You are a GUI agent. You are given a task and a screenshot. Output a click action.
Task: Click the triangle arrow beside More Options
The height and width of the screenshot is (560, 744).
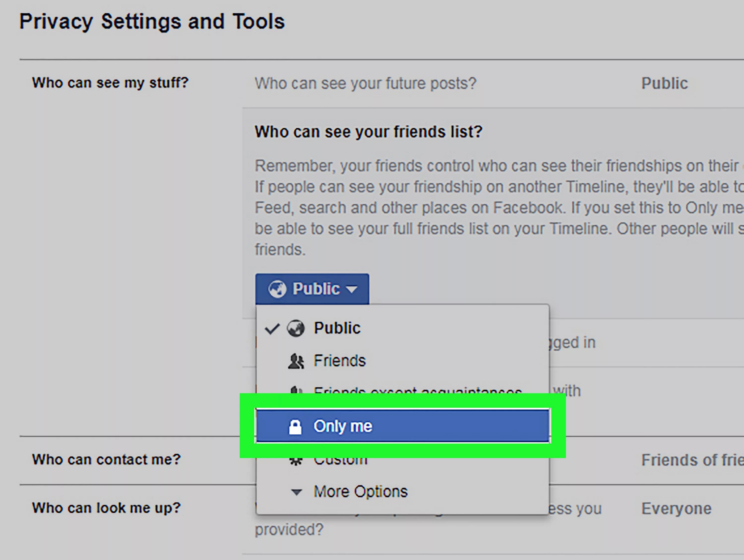(296, 492)
